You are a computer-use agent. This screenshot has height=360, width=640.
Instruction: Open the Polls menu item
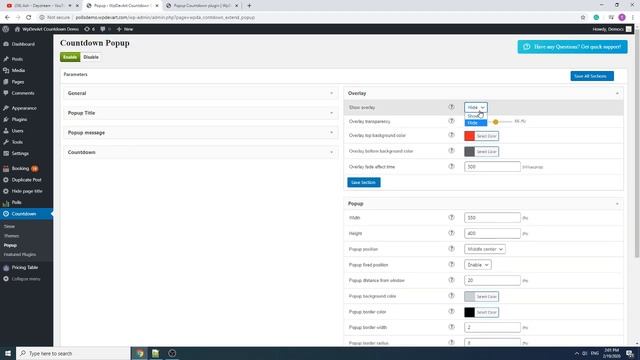pos(16,202)
